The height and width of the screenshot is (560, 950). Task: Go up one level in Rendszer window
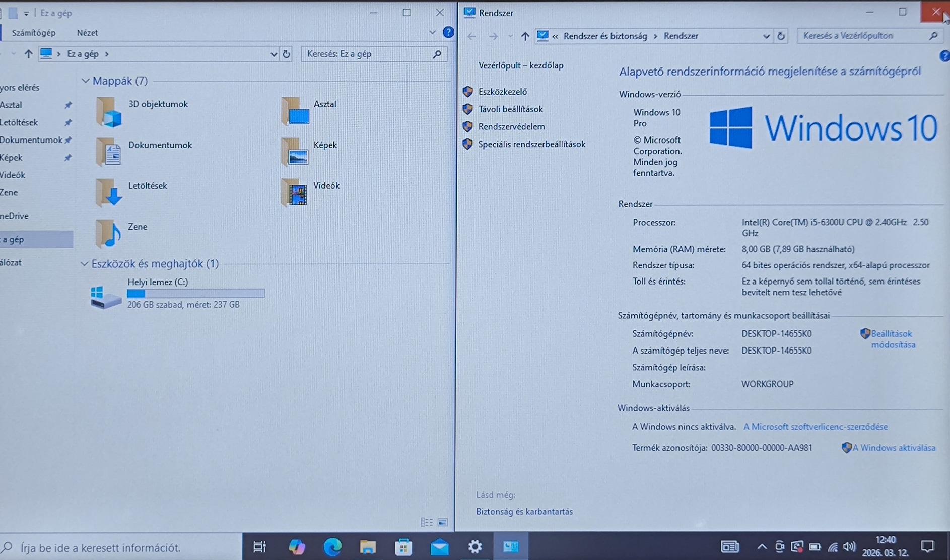525,36
